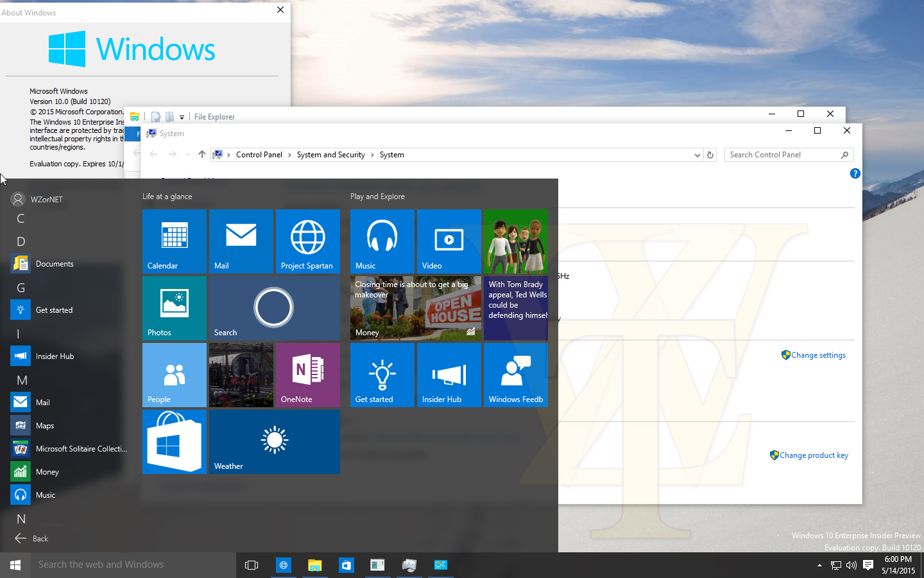Open the Action Center notifications icon
This screenshot has width=924, height=578.
pos(868,565)
